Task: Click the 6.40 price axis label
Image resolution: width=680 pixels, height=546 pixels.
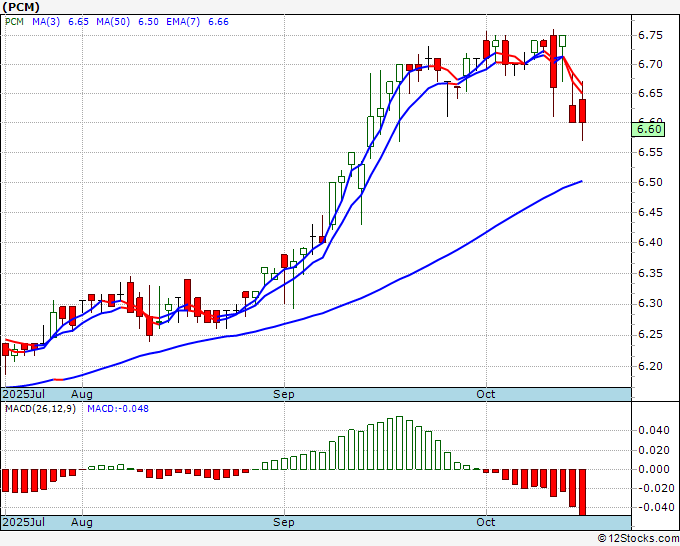Action: pos(651,242)
